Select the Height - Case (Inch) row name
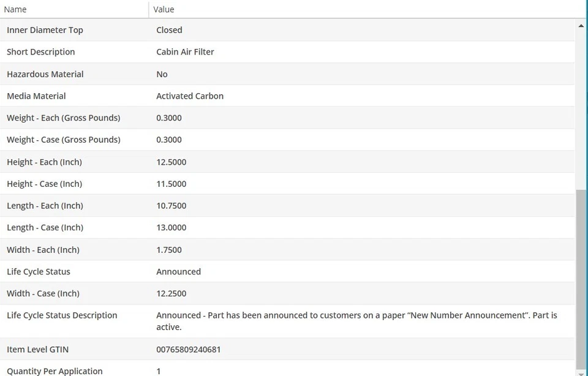This screenshot has width=588, height=376. [44, 184]
